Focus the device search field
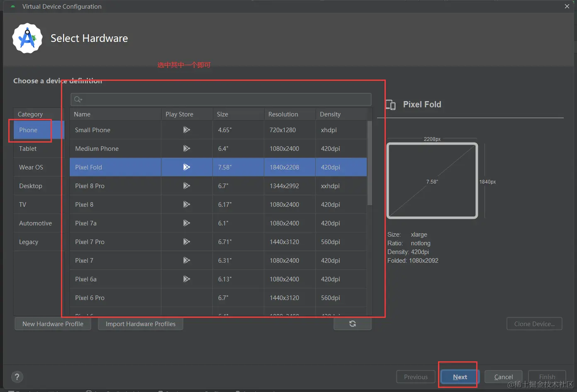 [x=221, y=99]
